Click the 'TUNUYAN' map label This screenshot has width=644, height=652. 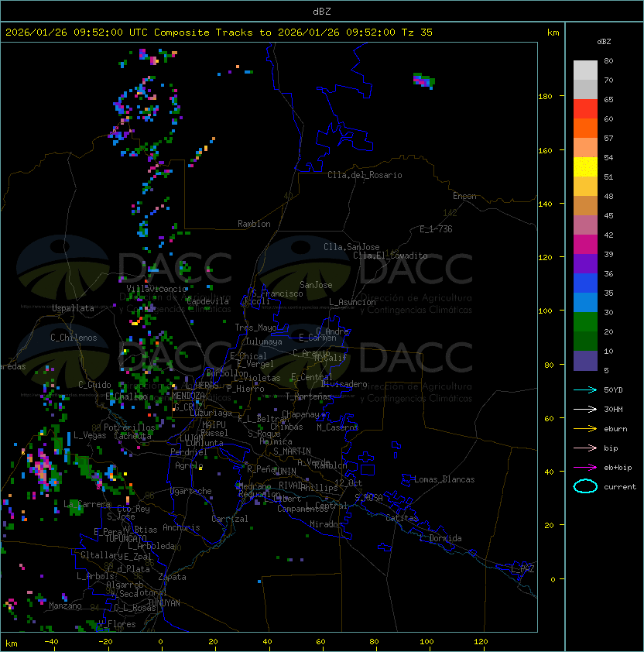[164, 603]
